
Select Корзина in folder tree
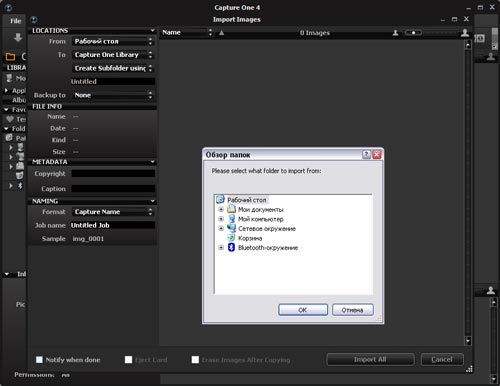[x=250, y=238]
